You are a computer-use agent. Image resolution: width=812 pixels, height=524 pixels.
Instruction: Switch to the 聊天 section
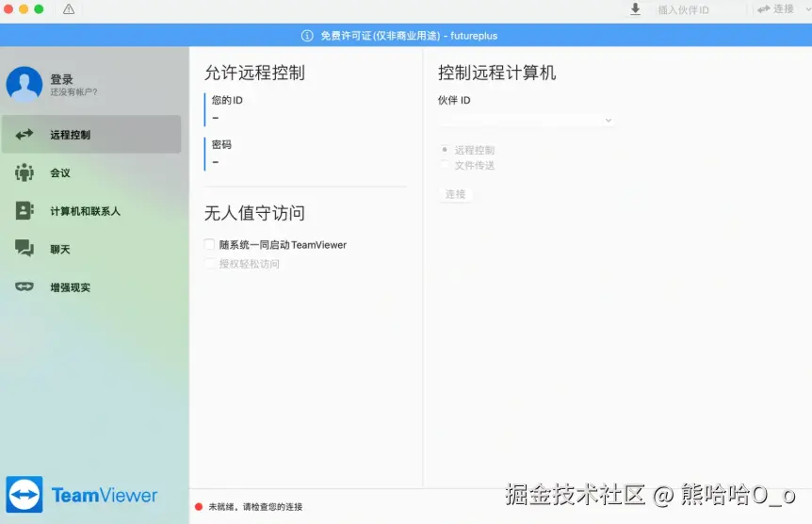[x=91, y=249]
